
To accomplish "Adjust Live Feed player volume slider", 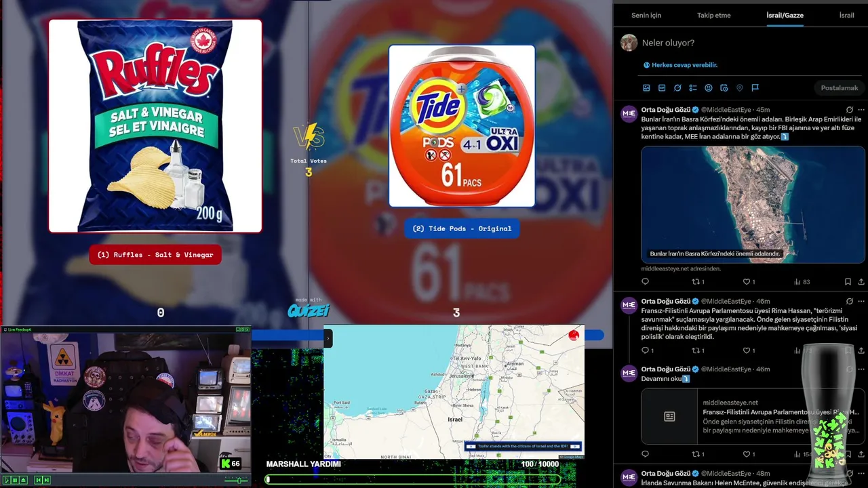I will (x=236, y=481).
